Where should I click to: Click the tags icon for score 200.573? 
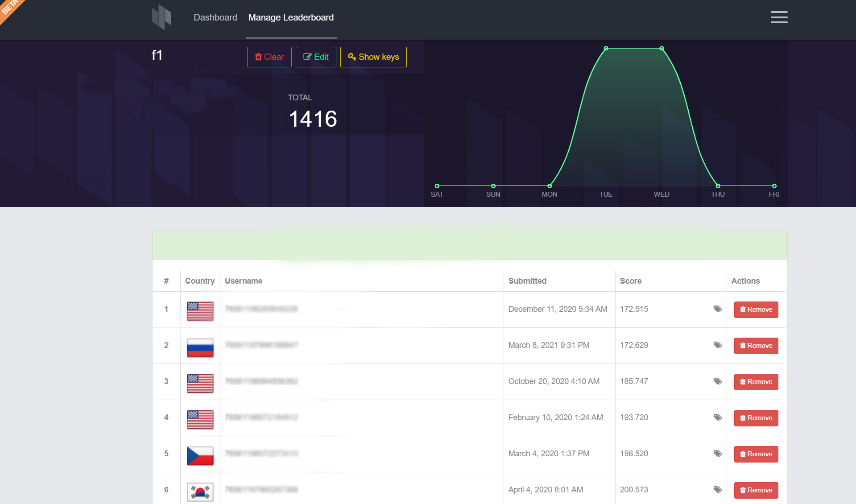pyautogui.click(x=717, y=490)
